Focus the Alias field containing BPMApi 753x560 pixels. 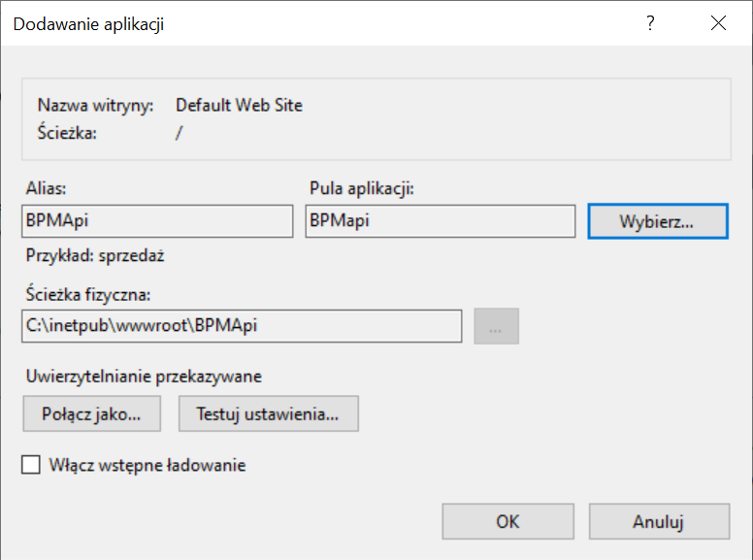(x=157, y=221)
